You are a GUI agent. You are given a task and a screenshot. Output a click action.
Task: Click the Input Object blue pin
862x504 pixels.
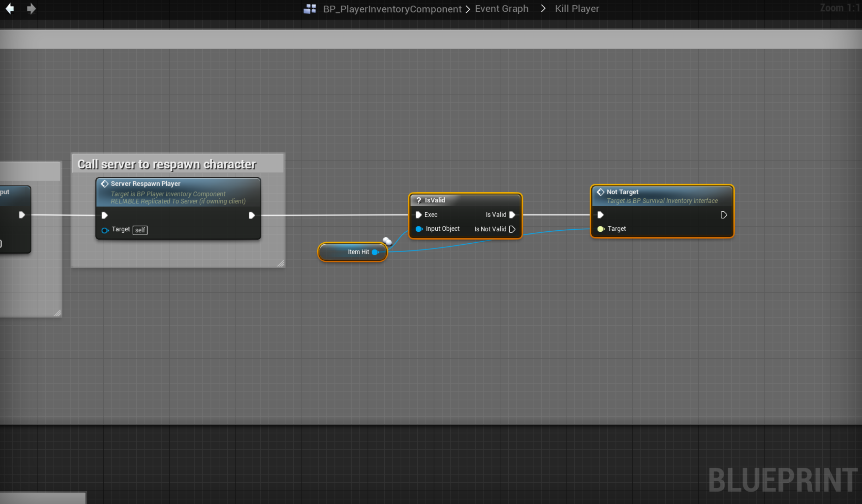pyautogui.click(x=419, y=229)
